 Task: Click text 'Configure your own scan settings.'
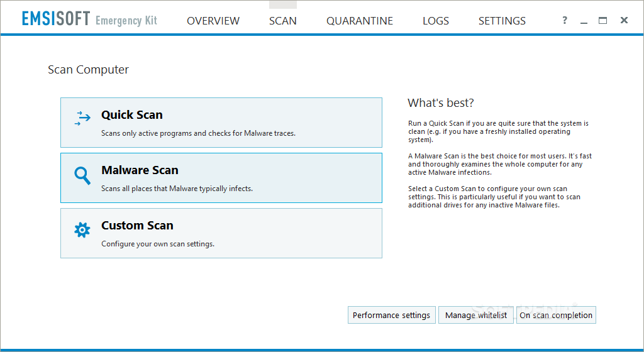click(158, 244)
